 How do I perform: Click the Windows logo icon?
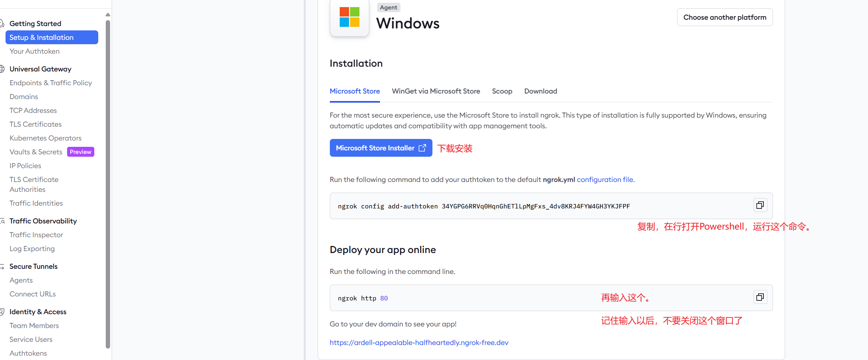click(x=349, y=17)
